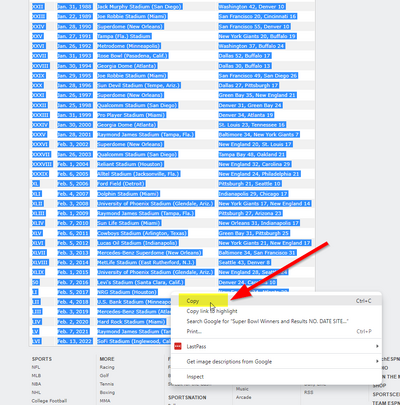The image size is (400, 405).
Task: Click 'St. Louis 23, Tennessee 16' result
Action: [252, 125]
